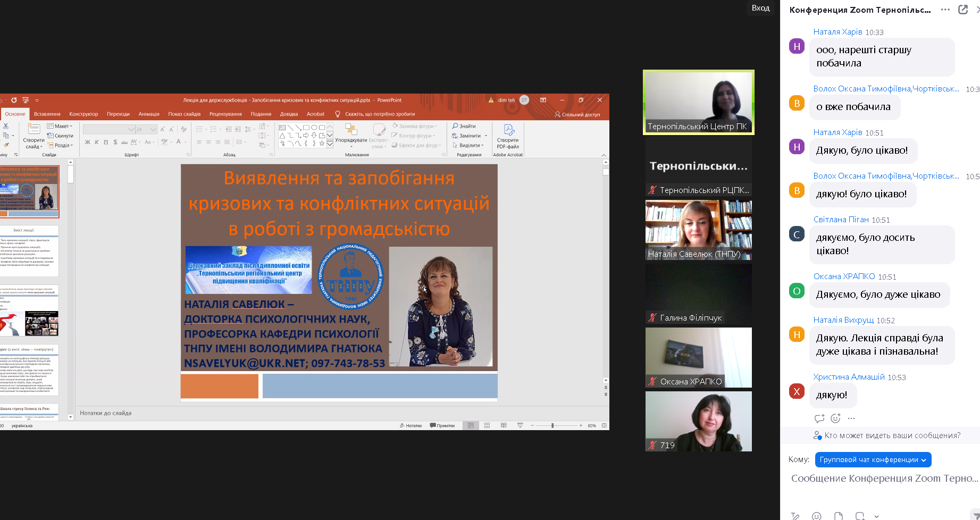
Task: Select the oval shape in shapes gallery
Action: [x=314, y=128]
